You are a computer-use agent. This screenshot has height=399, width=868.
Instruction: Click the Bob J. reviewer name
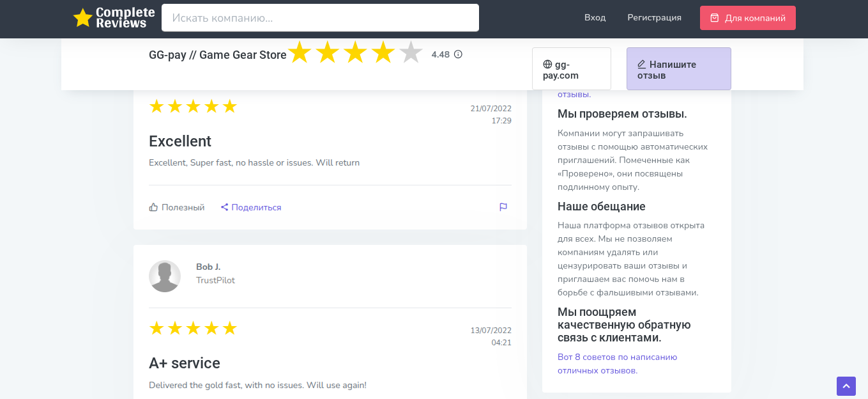(208, 267)
